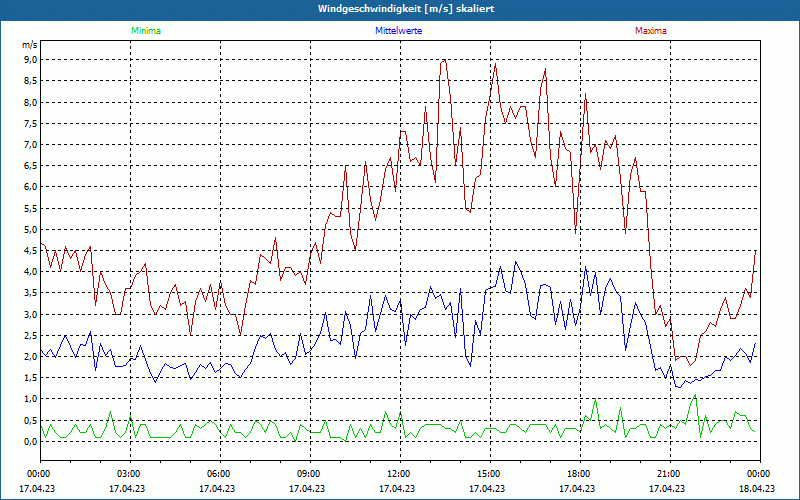Viewport: 800px width, 500px height.
Task: Click the chart title Windgeschwindigkeit [m/s] skaliert
Action: [x=406, y=9]
